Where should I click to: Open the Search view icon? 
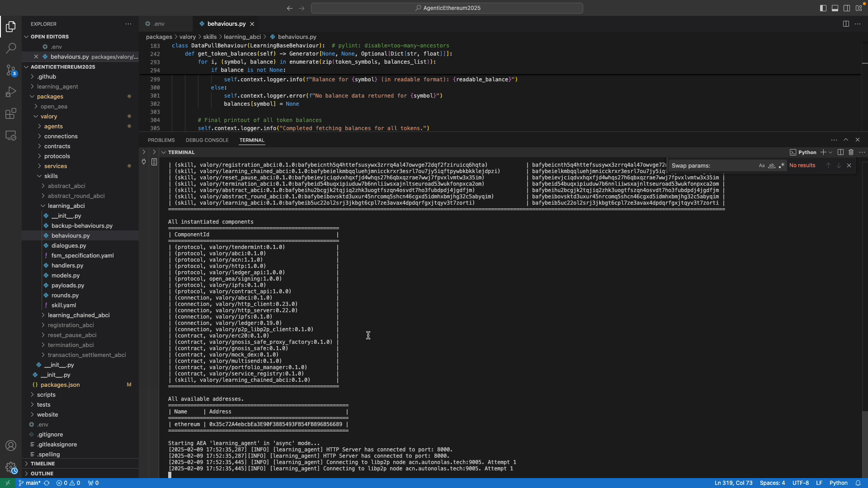(11, 48)
